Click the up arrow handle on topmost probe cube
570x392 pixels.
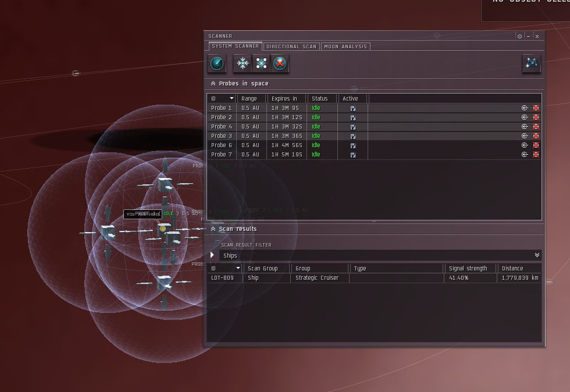165,165
